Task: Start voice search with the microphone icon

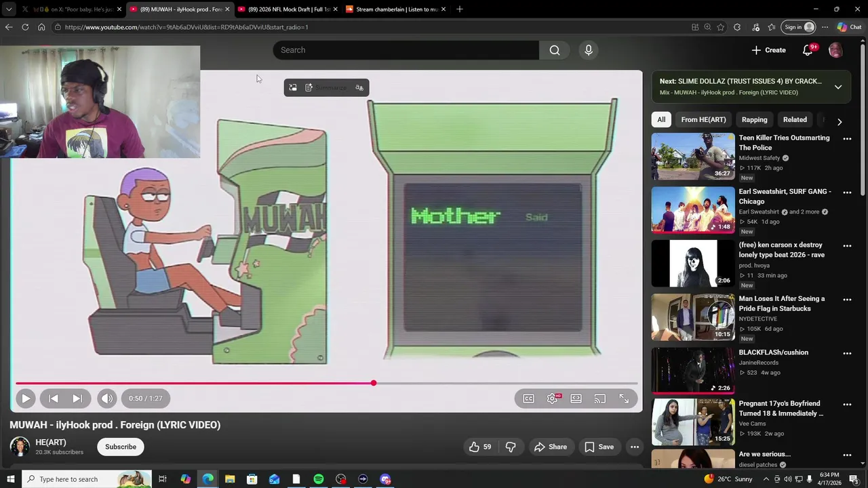Action: tap(589, 50)
